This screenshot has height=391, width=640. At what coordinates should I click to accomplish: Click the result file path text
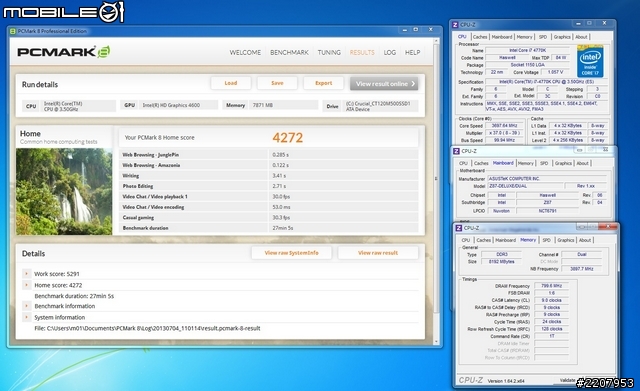(x=147, y=328)
